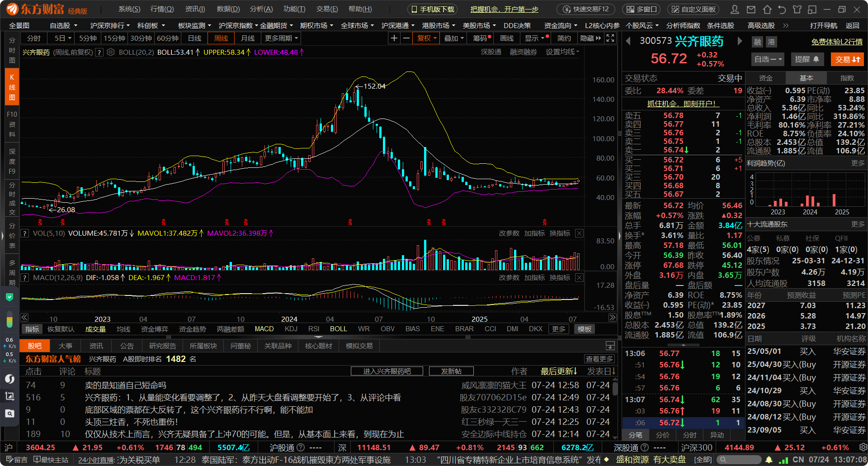This screenshot has height=466, width=868.
Task: Click the mini window mode icon
Action: pos(812,9)
